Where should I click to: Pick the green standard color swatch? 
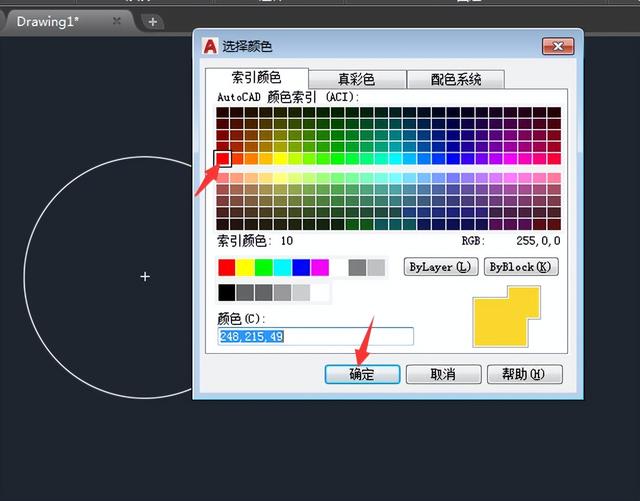(x=264, y=267)
